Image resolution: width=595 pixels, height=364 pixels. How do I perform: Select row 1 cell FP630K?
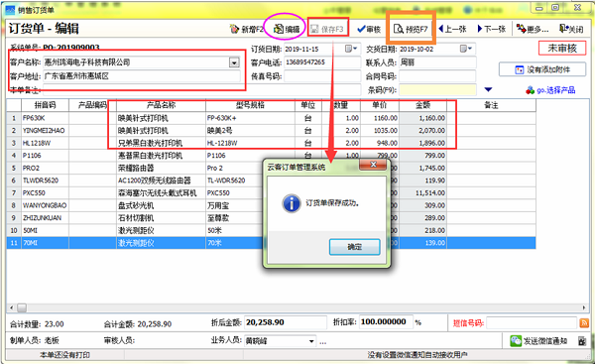45,118
